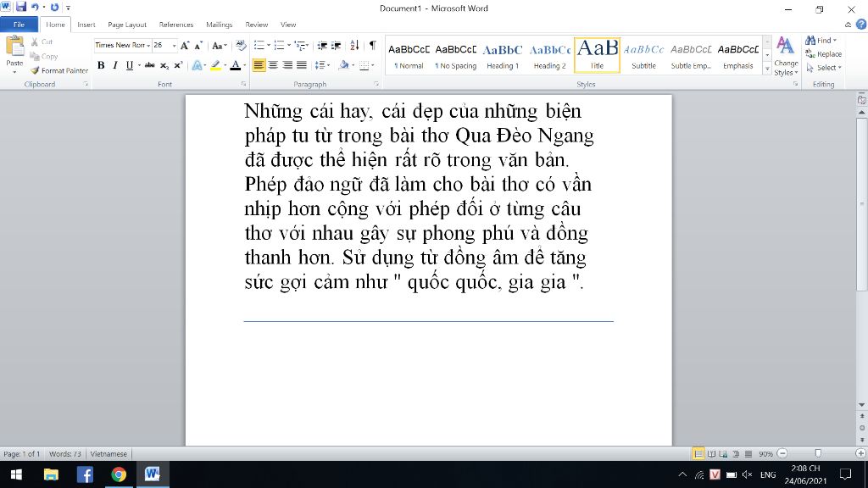Screen dimensions: 868x488
Task: Open the font size dropdown
Action: point(174,46)
